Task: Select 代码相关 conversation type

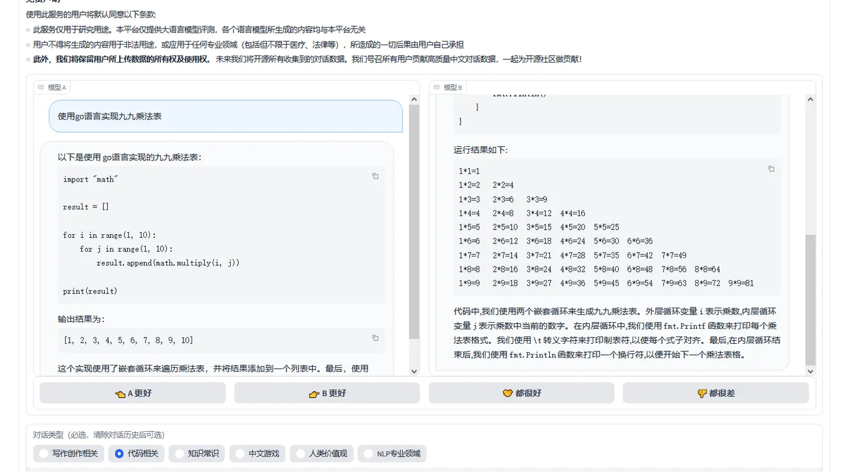Action: pos(136,453)
